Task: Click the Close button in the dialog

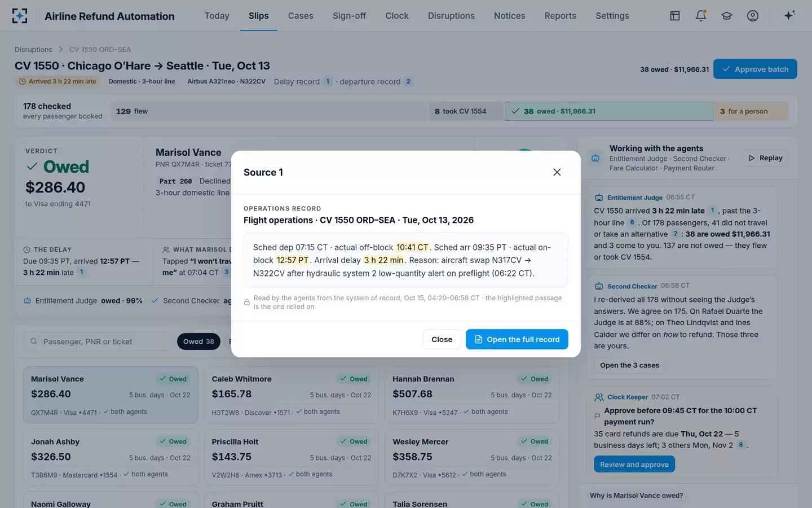Action: pyautogui.click(x=442, y=339)
